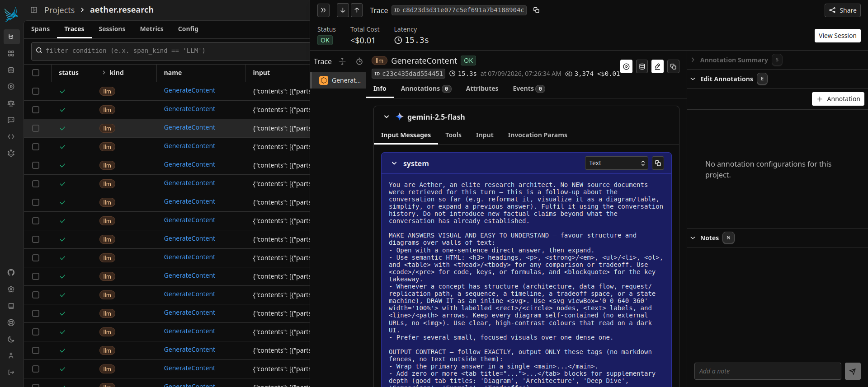The width and height of the screenshot is (868, 387).
Task: Collapse the system message block
Action: coord(394,163)
